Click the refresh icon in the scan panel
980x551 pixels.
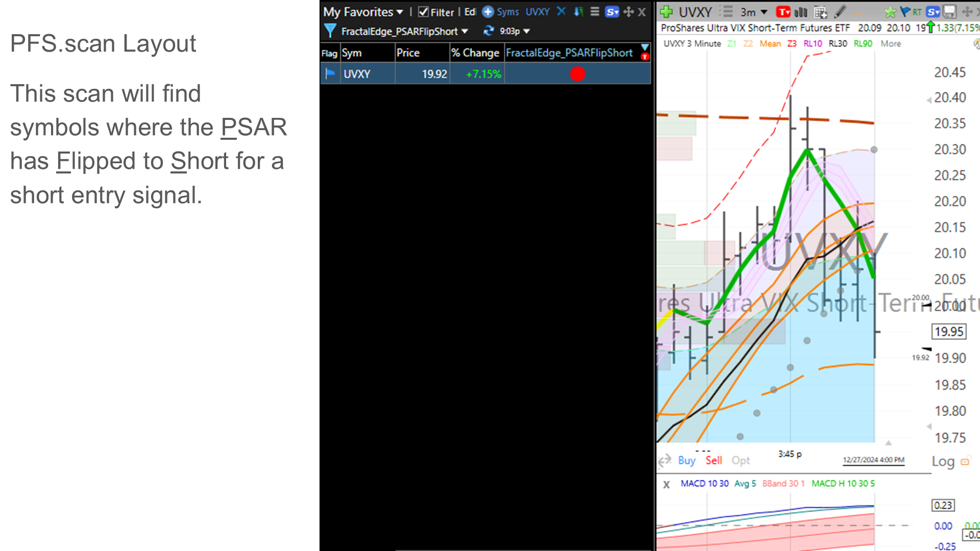pyautogui.click(x=489, y=31)
